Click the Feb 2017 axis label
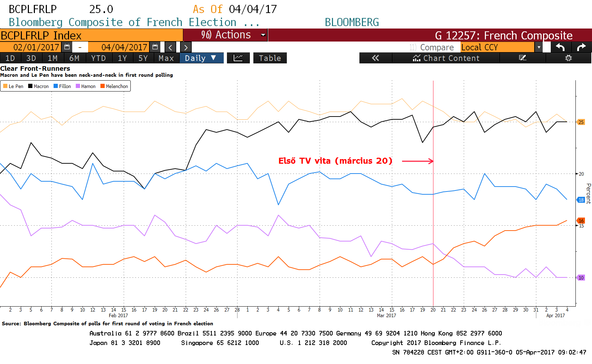Screen dimensions: 592x364 (118, 315)
